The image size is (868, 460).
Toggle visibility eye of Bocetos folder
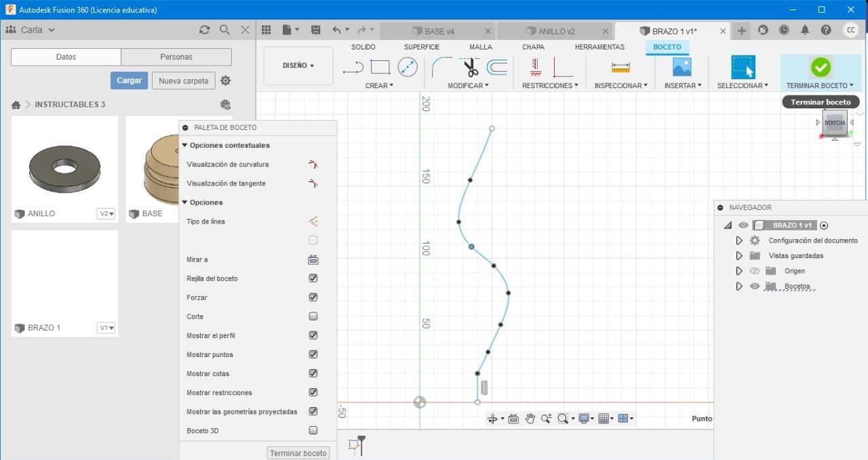754,286
